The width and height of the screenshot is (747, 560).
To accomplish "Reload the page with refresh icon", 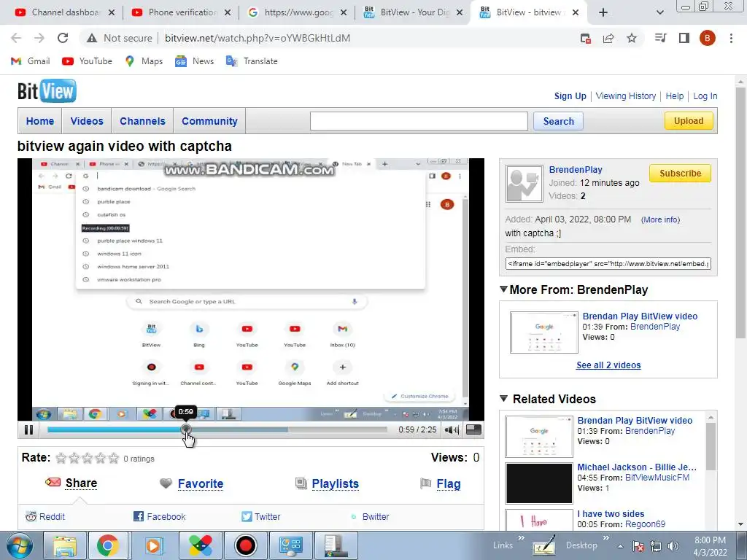I will click(63, 38).
